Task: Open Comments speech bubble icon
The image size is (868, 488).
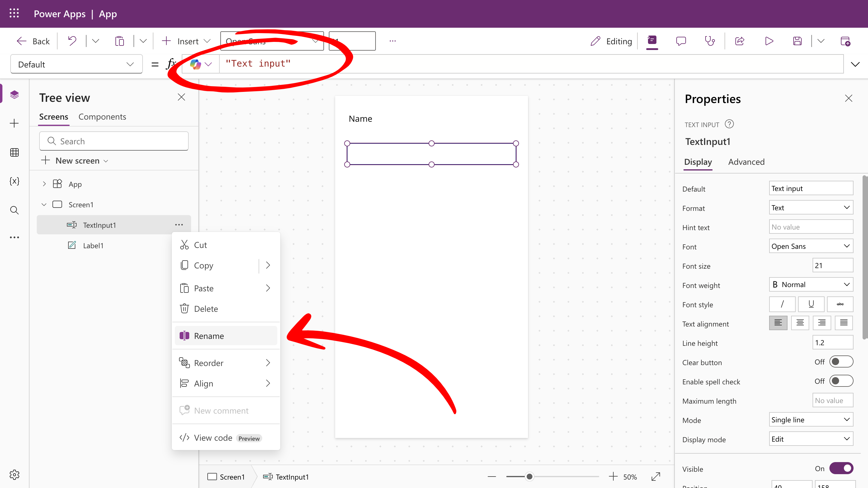Action: pos(681,41)
